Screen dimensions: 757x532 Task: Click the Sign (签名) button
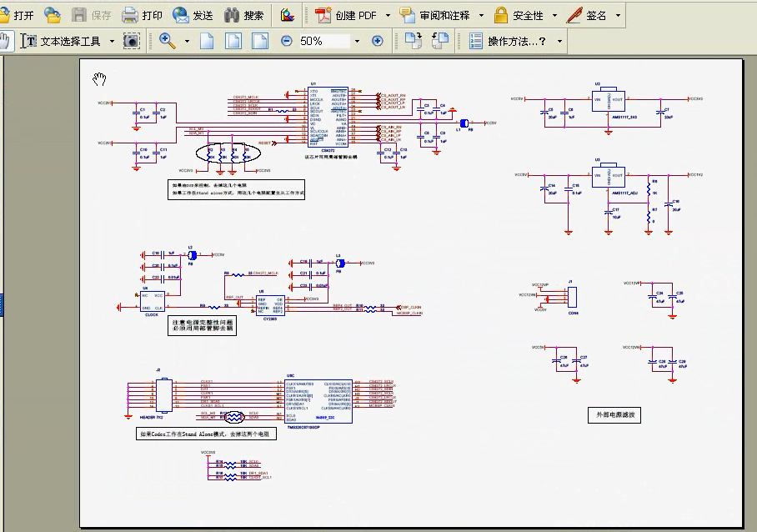tap(594, 15)
